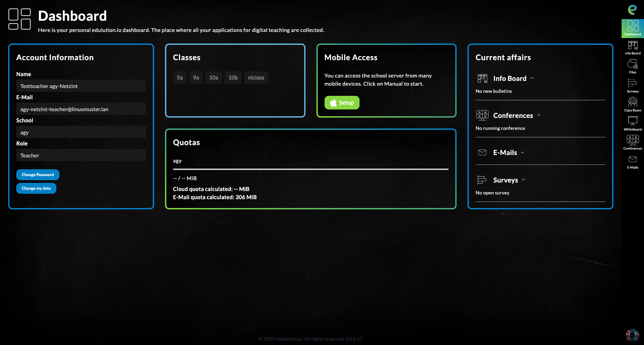The image size is (644, 345).
Task: Collapse the Info Board section under Current affairs
Action: pos(532,78)
